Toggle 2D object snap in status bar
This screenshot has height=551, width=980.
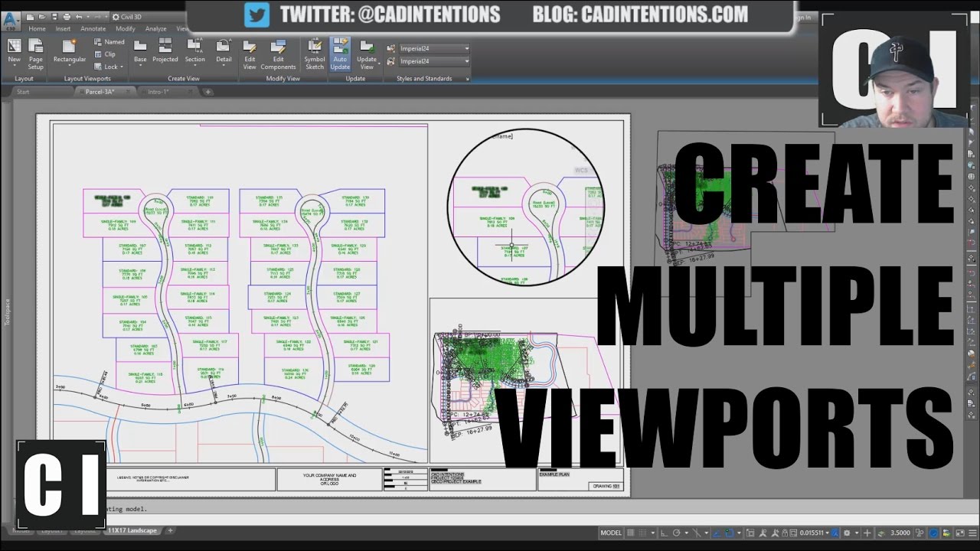(730, 533)
